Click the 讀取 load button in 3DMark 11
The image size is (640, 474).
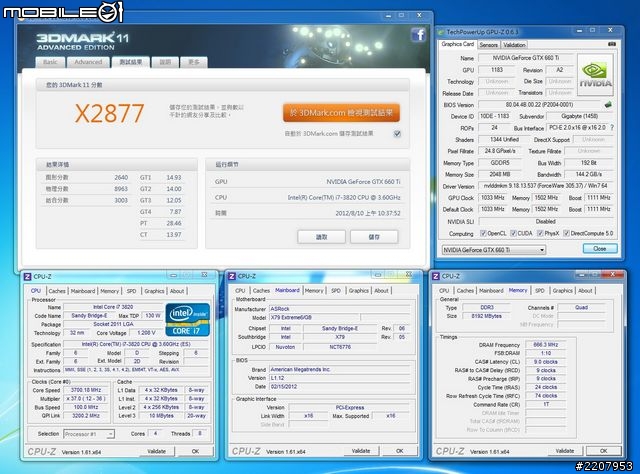322,237
